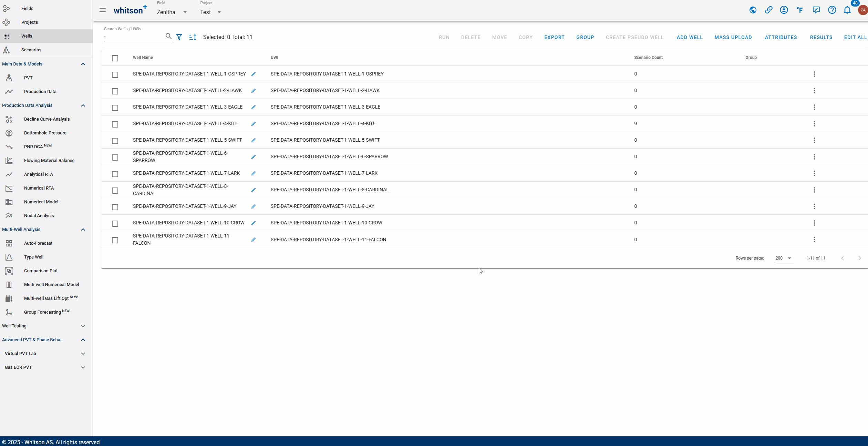The width and height of the screenshot is (868, 446).
Task: Check the WELL-1-OSPREY row checkbox
Action: (x=115, y=75)
